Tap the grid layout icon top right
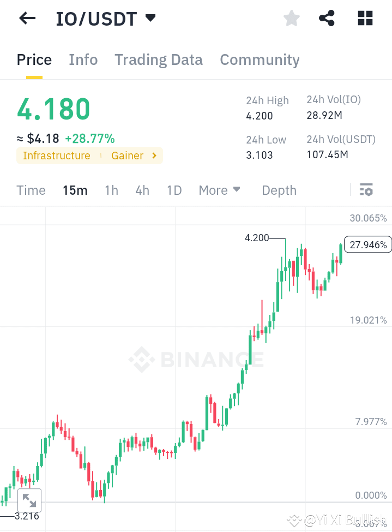This screenshot has height=532, width=392. [x=364, y=18]
